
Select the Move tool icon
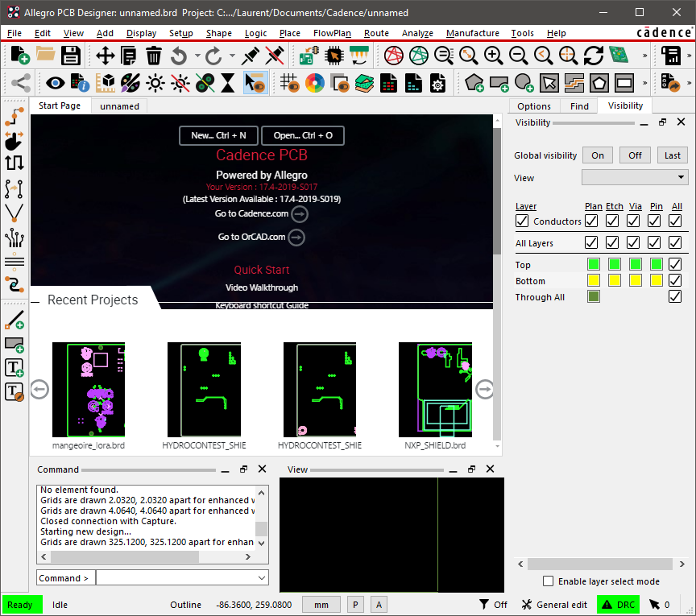(x=106, y=56)
